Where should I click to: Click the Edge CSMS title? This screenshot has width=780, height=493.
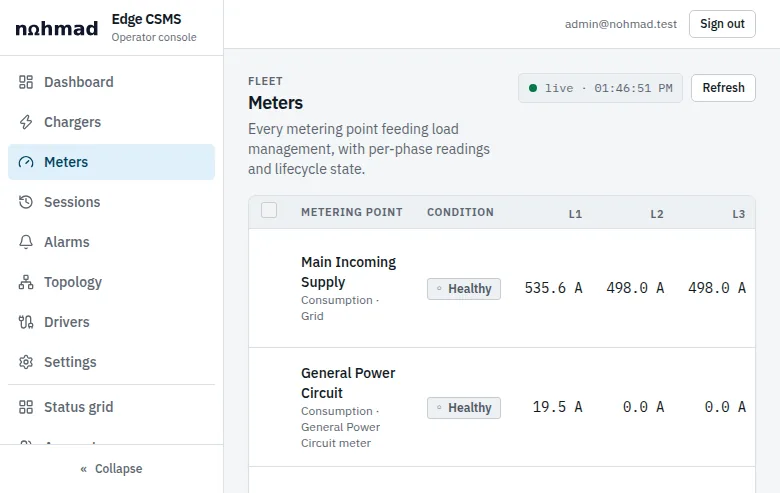coord(146,19)
